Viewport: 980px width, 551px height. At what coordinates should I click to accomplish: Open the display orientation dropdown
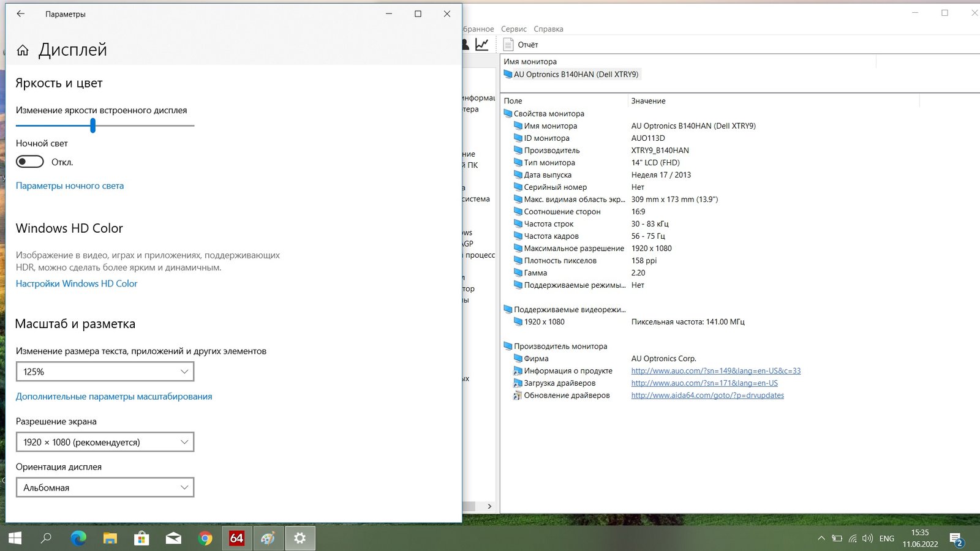[x=105, y=487]
